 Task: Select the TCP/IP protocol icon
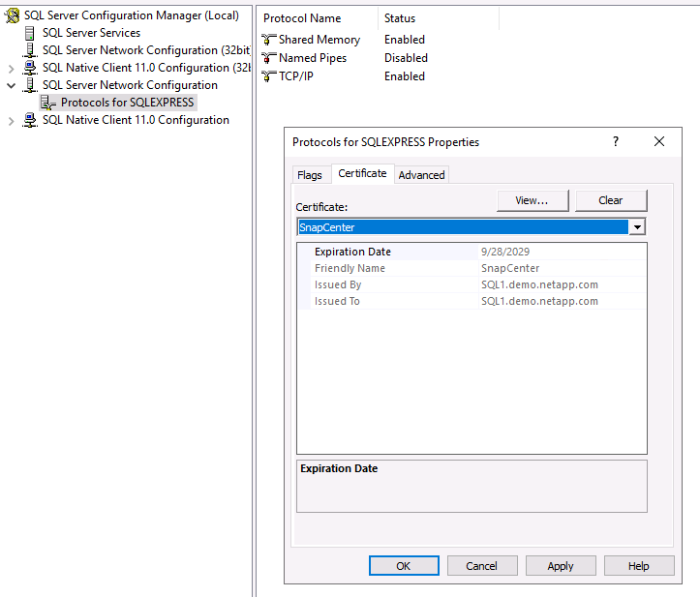(x=268, y=76)
